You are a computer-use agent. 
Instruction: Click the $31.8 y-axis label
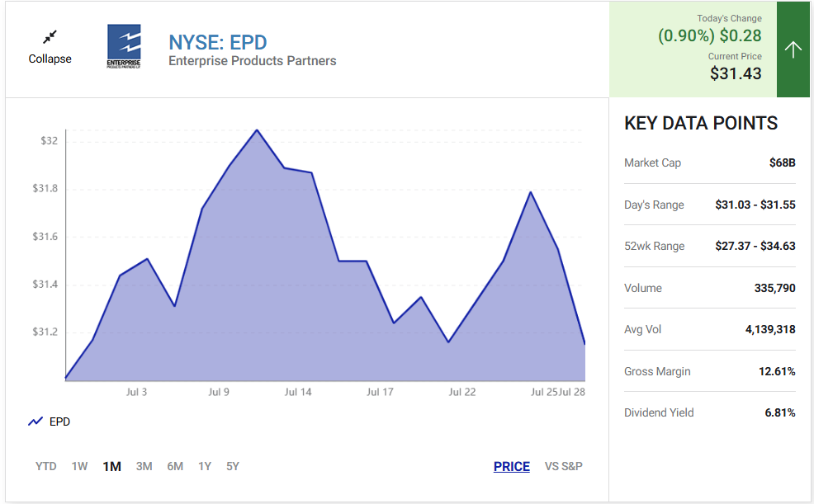pyautogui.click(x=45, y=189)
